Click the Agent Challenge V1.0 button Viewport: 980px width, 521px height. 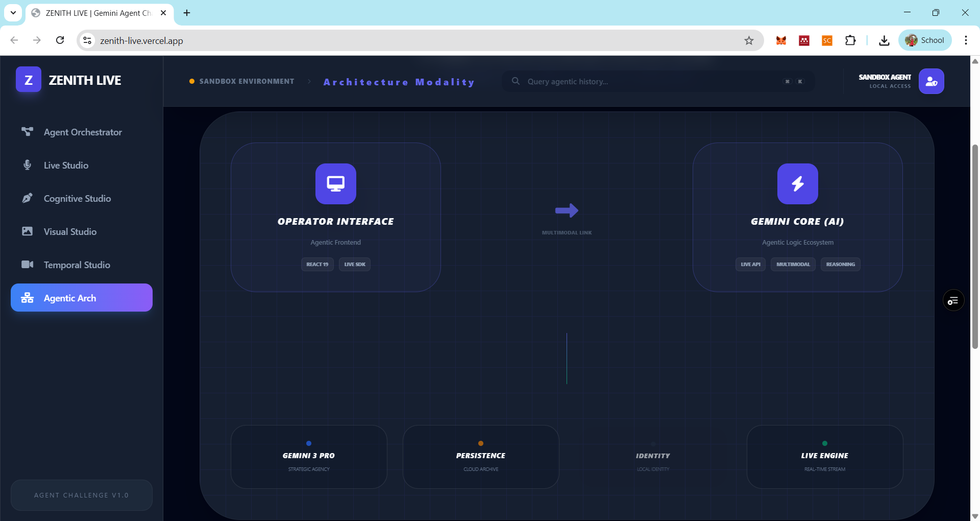pos(82,495)
